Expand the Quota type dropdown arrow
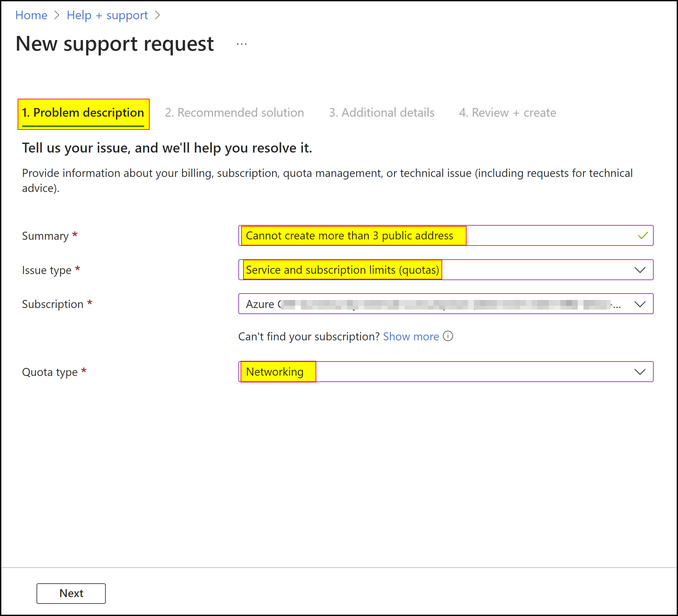This screenshot has width=678, height=616. click(x=639, y=372)
